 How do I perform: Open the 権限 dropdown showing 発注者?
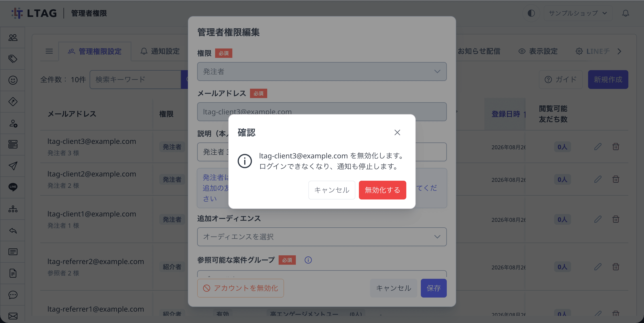tap(322, 71)
